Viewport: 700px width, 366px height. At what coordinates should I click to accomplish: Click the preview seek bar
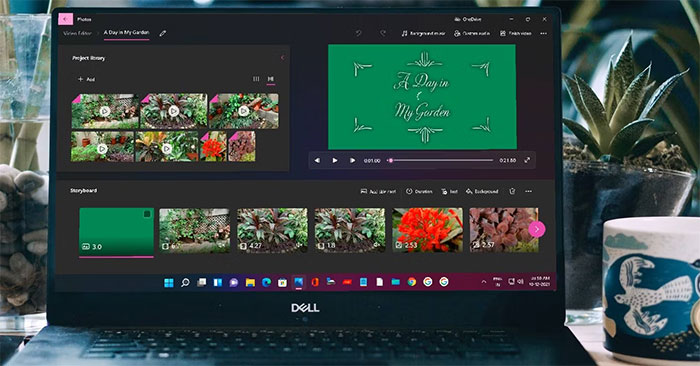pyautogui.click(x=440, y=160)
